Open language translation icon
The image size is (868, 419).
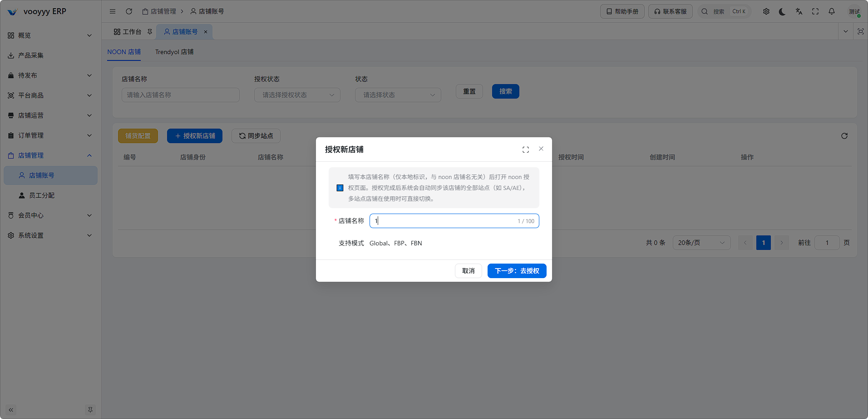799,11
